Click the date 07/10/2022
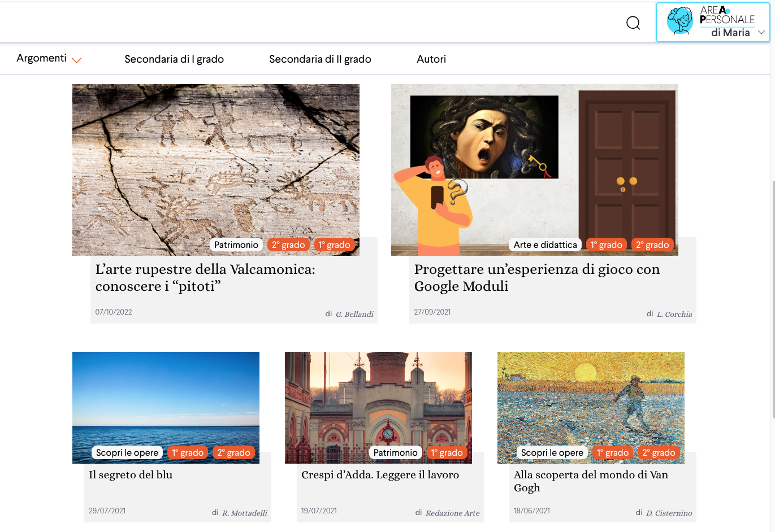The height and width of the screenshot is (532, 775). click(114, 312)
